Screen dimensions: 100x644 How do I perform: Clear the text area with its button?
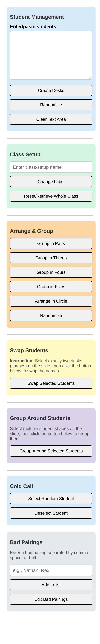pos(51,120)
